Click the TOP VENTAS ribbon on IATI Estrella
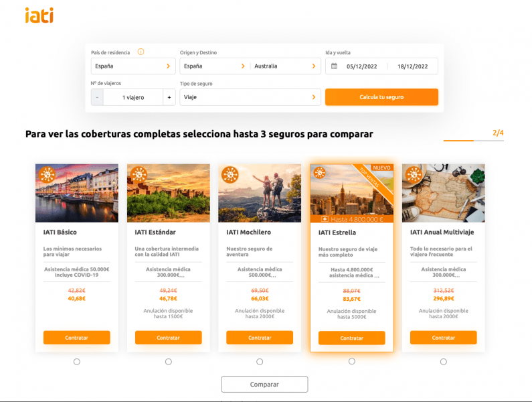Viewport: 532px width, 402px height. tap(373, 182)
